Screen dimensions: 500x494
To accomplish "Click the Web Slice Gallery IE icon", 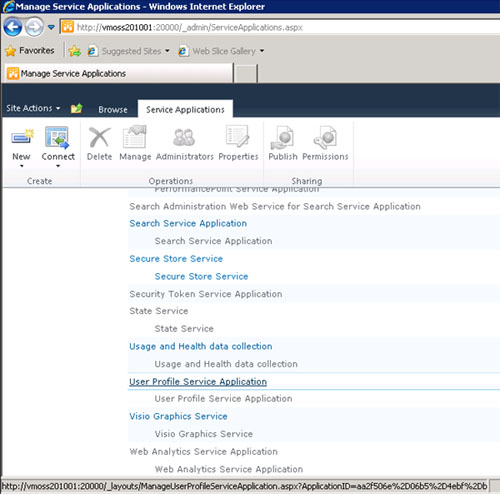I will point(183,51).
